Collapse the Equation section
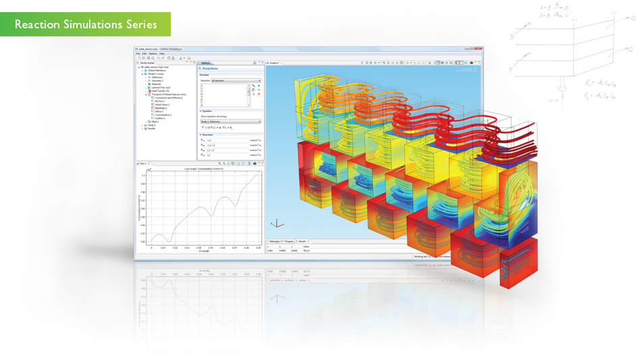The width and height of the screenshot is (644, 356). tap(200, 111)
